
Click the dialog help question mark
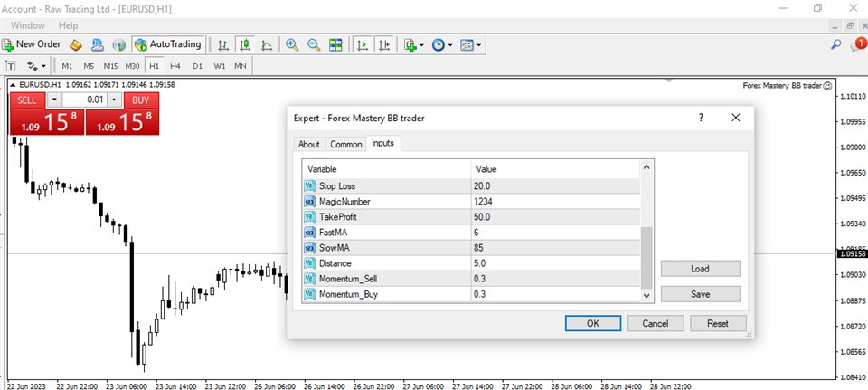(701, 118)
